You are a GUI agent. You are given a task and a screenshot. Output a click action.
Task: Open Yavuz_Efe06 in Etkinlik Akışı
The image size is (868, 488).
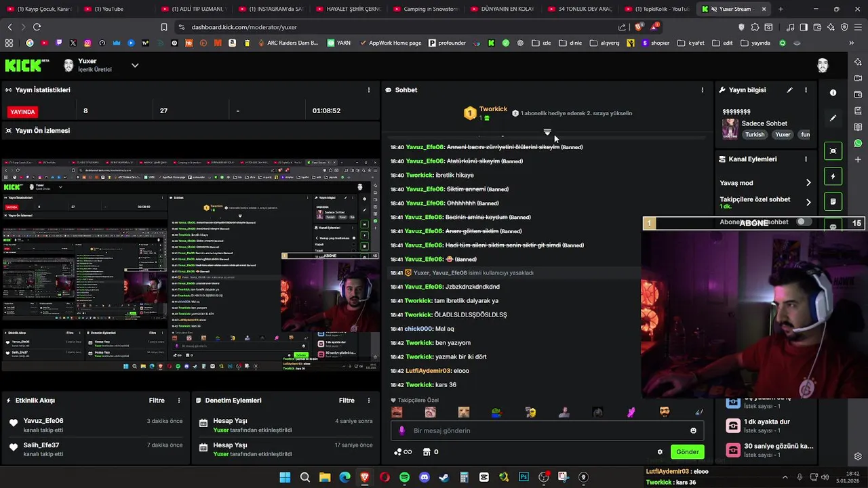[x=43, y=421]
